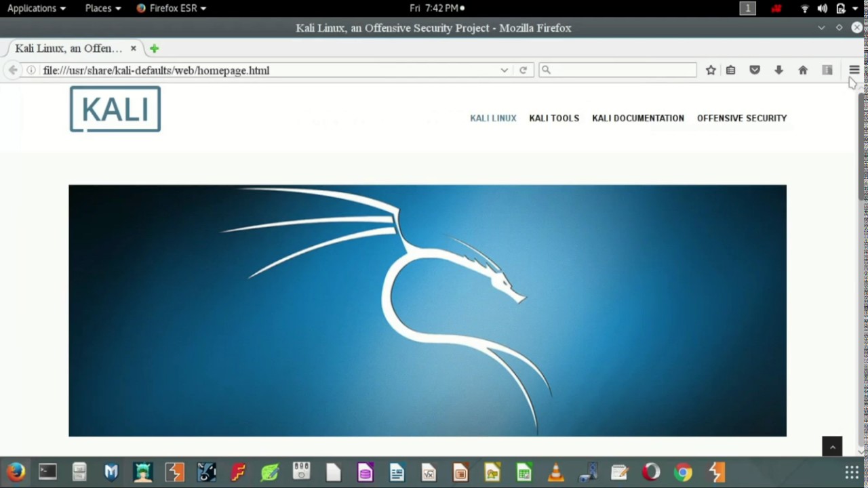Open the Files manager dock icon

(x=79, y=472)
